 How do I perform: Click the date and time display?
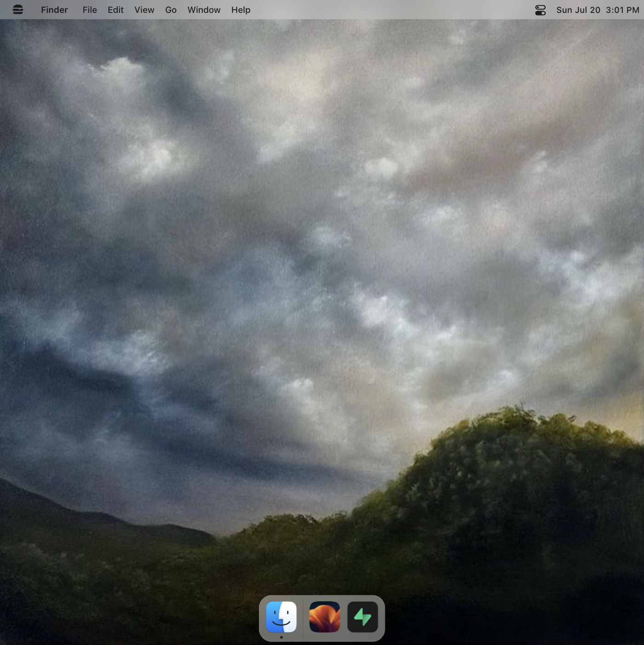coord(597,10)
